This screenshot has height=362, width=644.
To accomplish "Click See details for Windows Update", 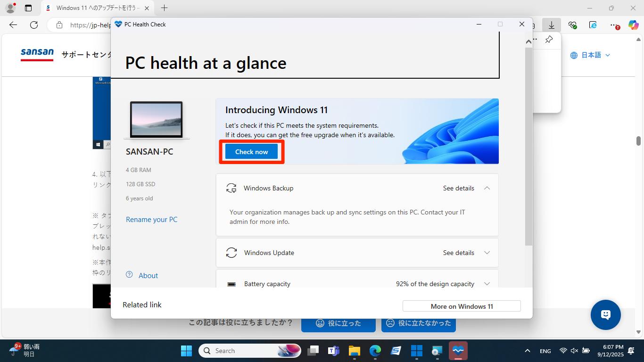I will (x=459, y=253).
